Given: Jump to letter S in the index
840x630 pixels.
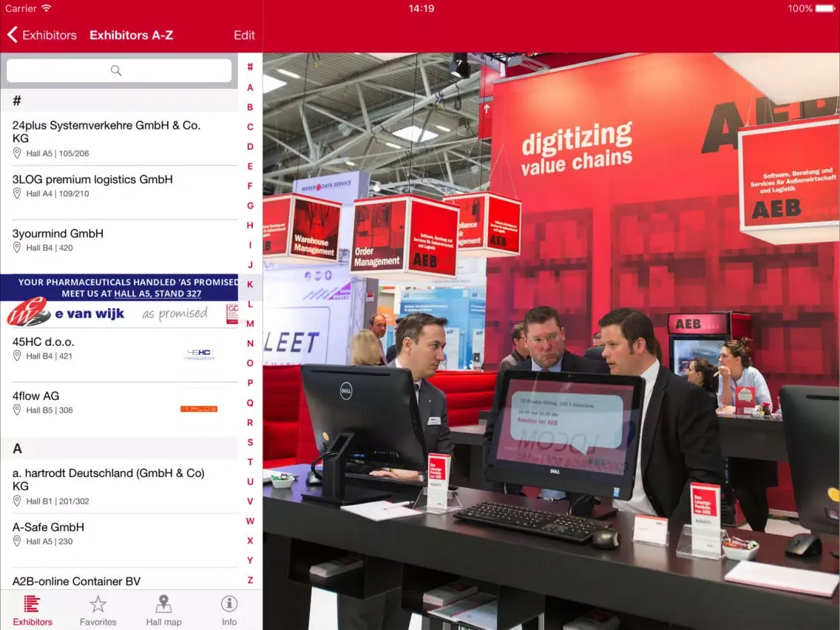Looking at the screenshot, I should (250, 442).
